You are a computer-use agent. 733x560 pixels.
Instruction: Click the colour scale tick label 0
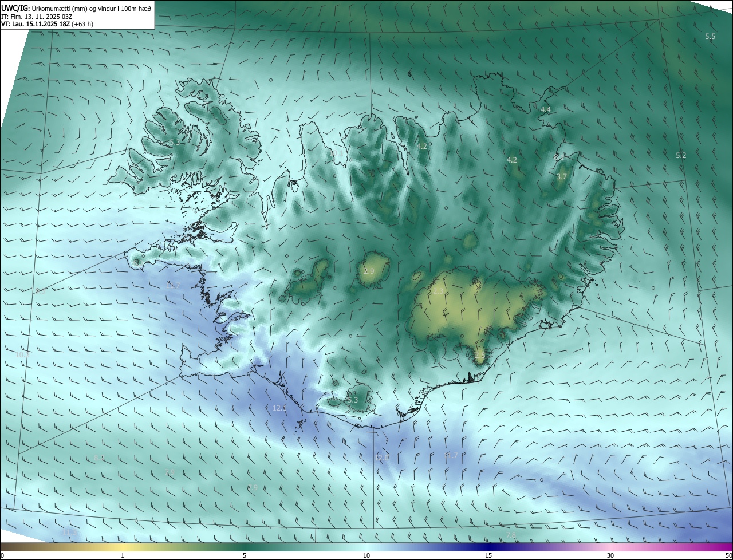pos(2,555)
